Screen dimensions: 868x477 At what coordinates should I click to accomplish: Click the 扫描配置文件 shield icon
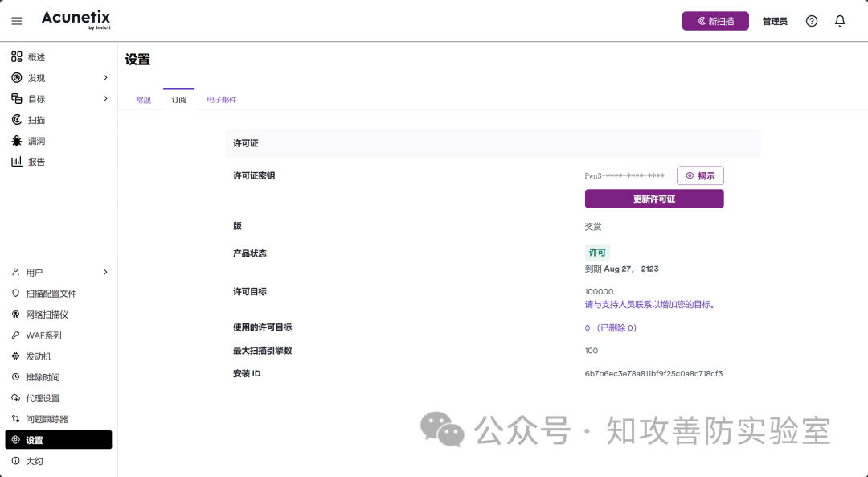[x=15, y=293]
